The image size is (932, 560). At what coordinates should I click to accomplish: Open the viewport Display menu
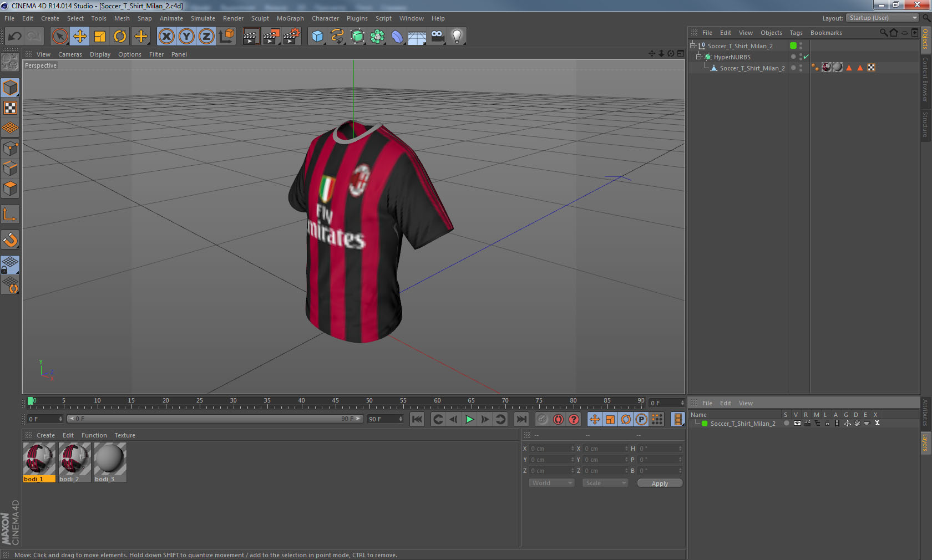point(100,54)
